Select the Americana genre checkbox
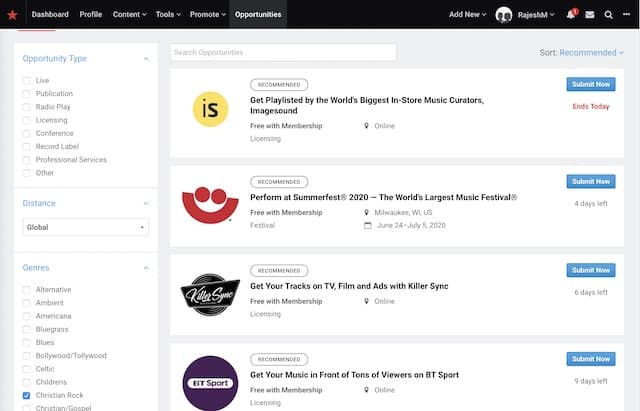The image size is (640, 411). click(x=27, y=316)
